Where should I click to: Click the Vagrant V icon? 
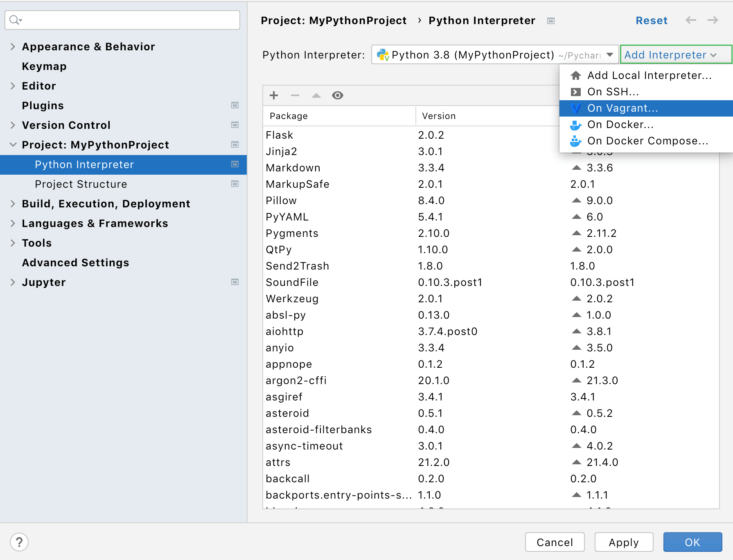(576, 108)
